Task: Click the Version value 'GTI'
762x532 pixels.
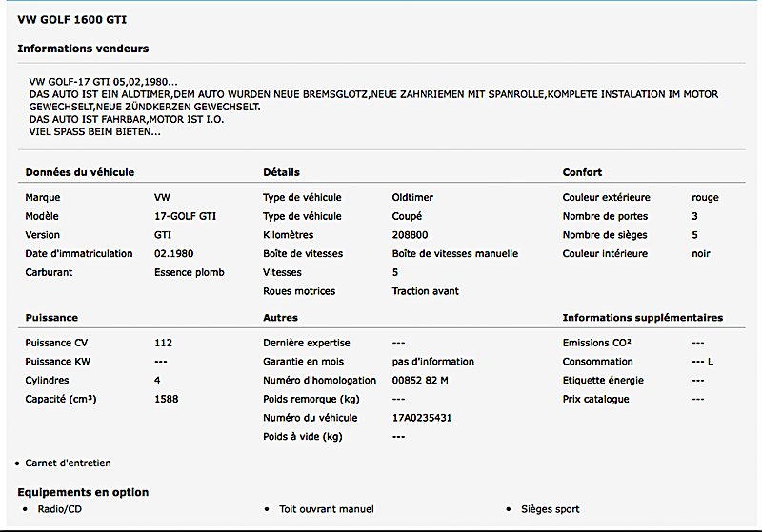Action: pyautogui.click(x=163, y=235)
